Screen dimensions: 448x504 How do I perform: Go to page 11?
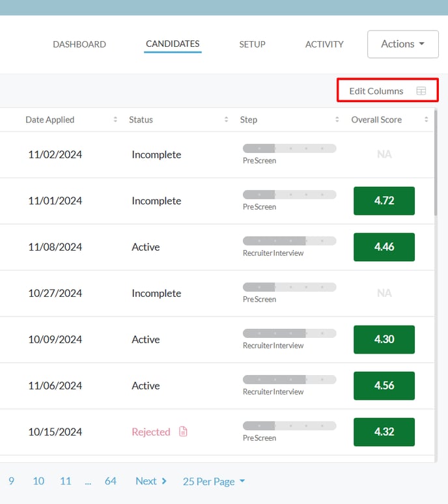pyautogui.click(x=66, y=481)
